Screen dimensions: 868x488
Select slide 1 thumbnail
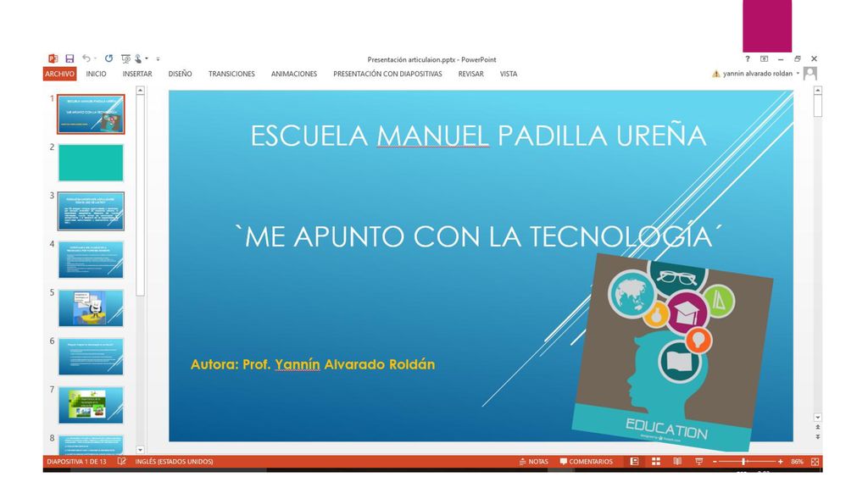coord(91,114)
